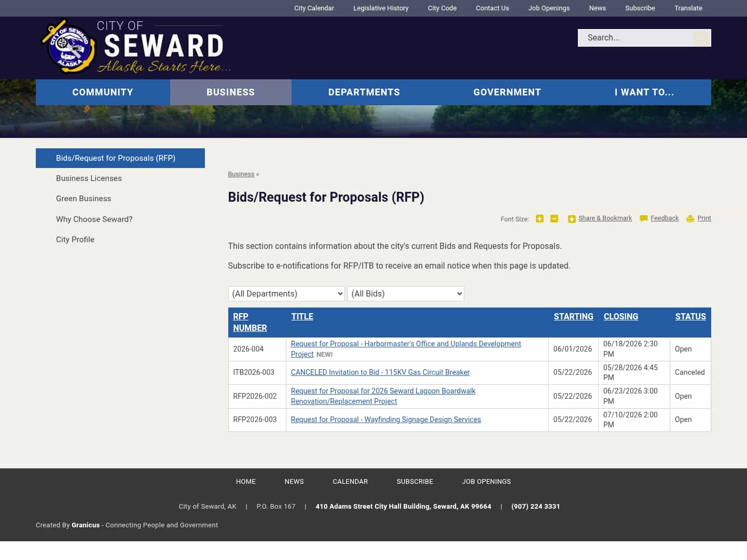
Task: Click News in footer
Action: coord(294,482)
